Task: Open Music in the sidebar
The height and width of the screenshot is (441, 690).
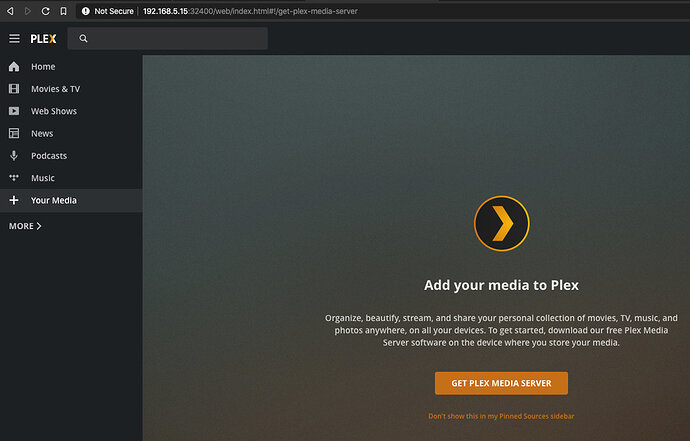Action: [71, 178]
